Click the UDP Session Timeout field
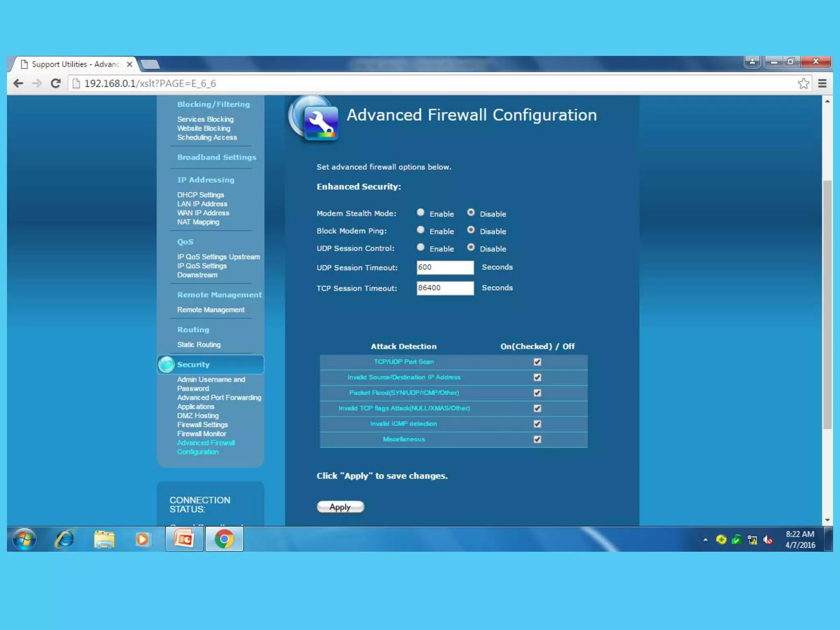840x630 pixels. tap(445, 267)
